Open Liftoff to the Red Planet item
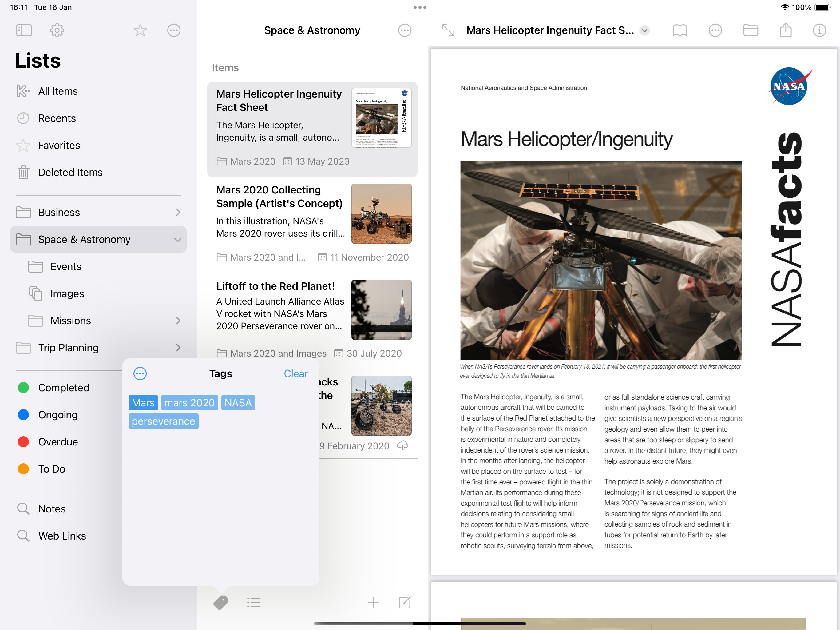 point(312,321)
